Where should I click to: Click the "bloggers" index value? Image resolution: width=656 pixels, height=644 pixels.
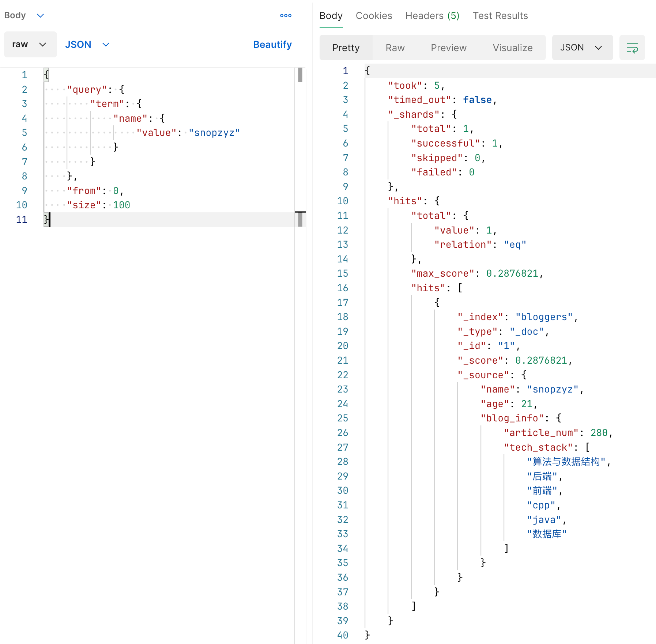(x=544, y=317)
